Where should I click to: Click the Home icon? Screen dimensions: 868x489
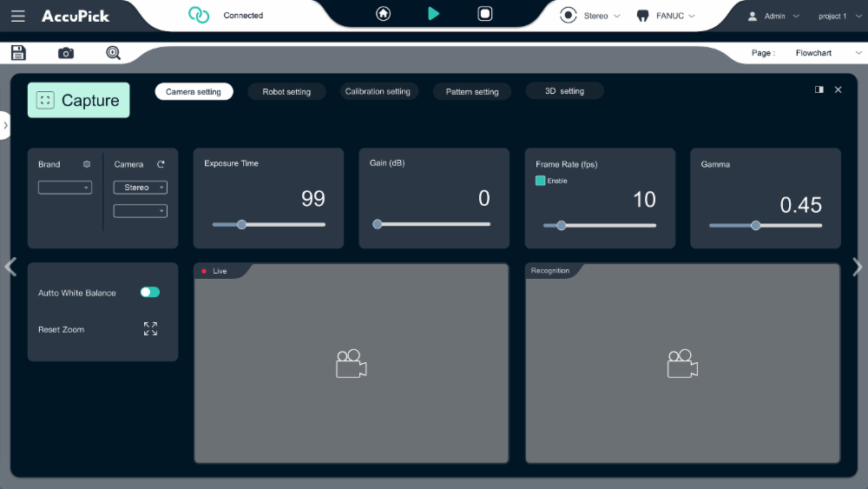pos(383,14)
